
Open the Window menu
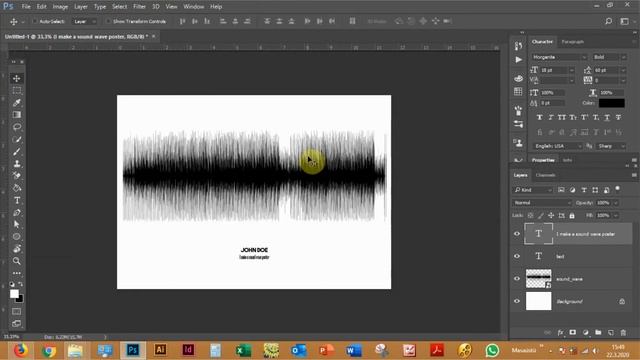coord(193,7)
